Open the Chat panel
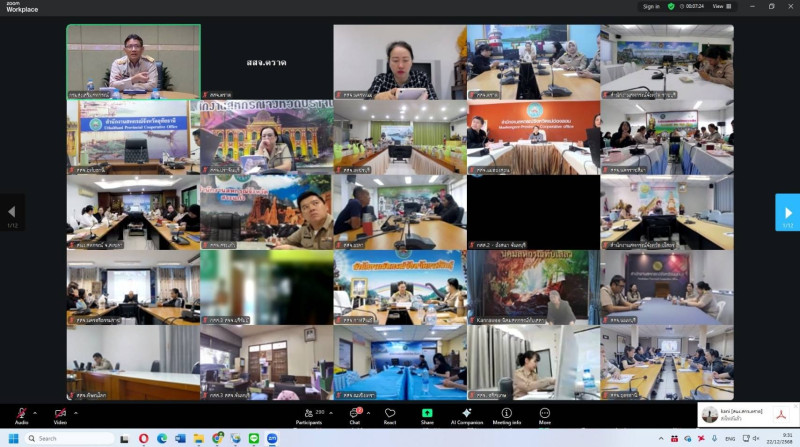800x447 pixels. [x=354, y=414]
